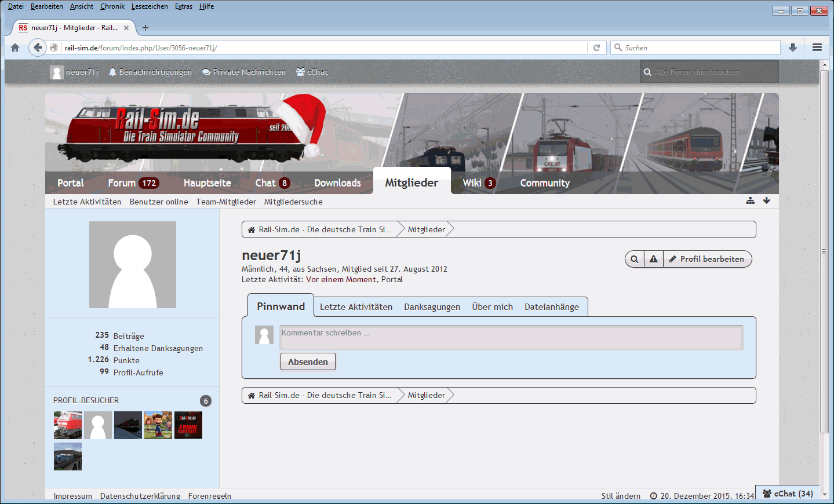Viewport: 834px width, 504px height.
Task: Open the Benachrichtigungen bell in the top bar
Action: pos(150,72)
